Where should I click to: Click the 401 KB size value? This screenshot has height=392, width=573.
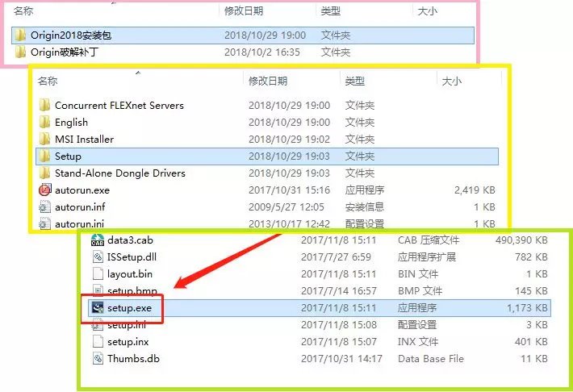[x=531, y=341]
